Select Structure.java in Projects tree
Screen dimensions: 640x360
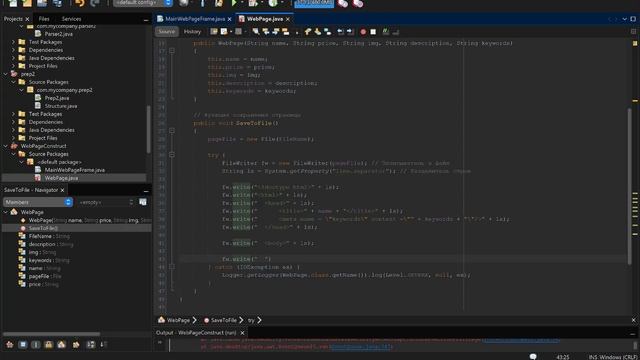coord(61,106)
